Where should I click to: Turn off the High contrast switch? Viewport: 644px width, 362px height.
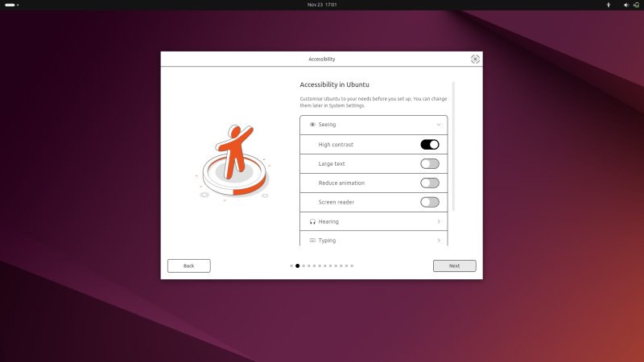pyautogui.click(x=430, y=145)
